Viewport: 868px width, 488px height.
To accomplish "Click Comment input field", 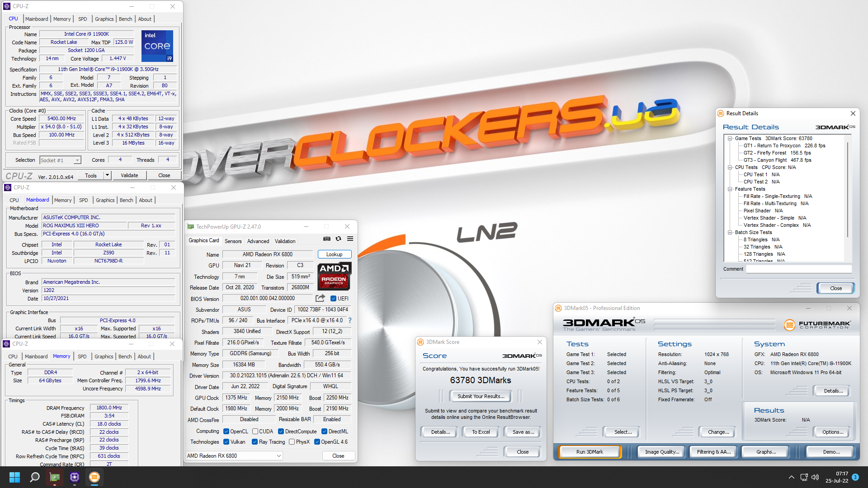I will [x=798, y=269].
